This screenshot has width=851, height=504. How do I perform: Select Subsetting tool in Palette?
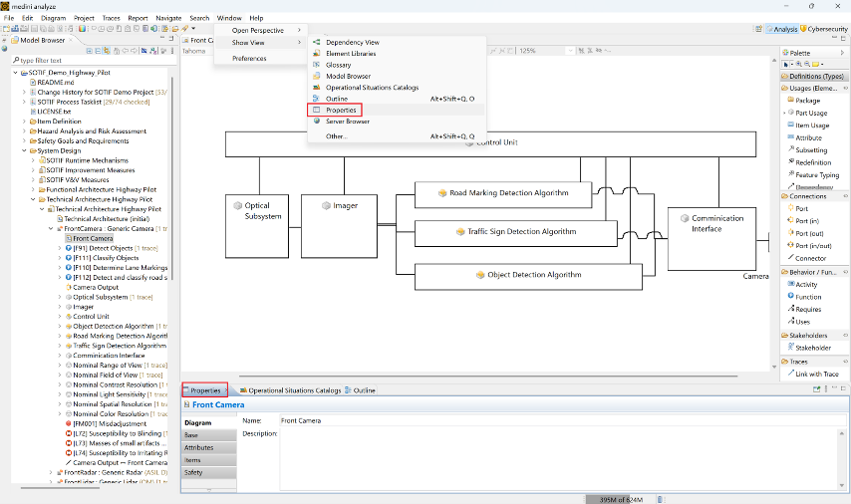pyautogui.click(x=807, y=150)
